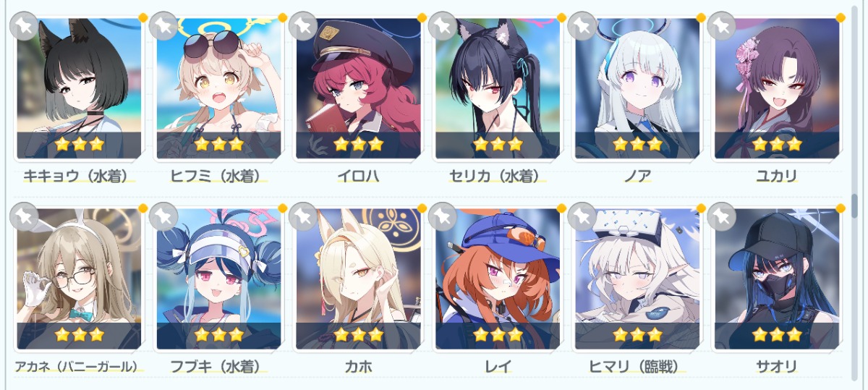Pin the ノア character card
Image resolution: width=868 pixels, height=390 pixels.
point(582,25)
